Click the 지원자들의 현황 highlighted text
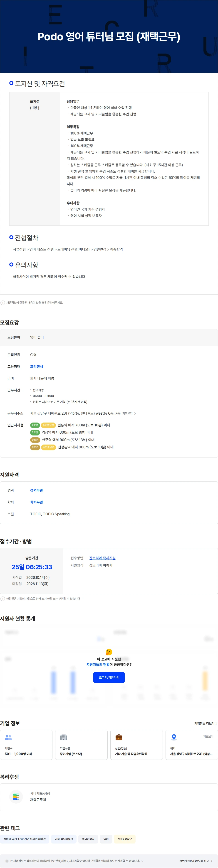The image size is (218, 868). (98, 664)
